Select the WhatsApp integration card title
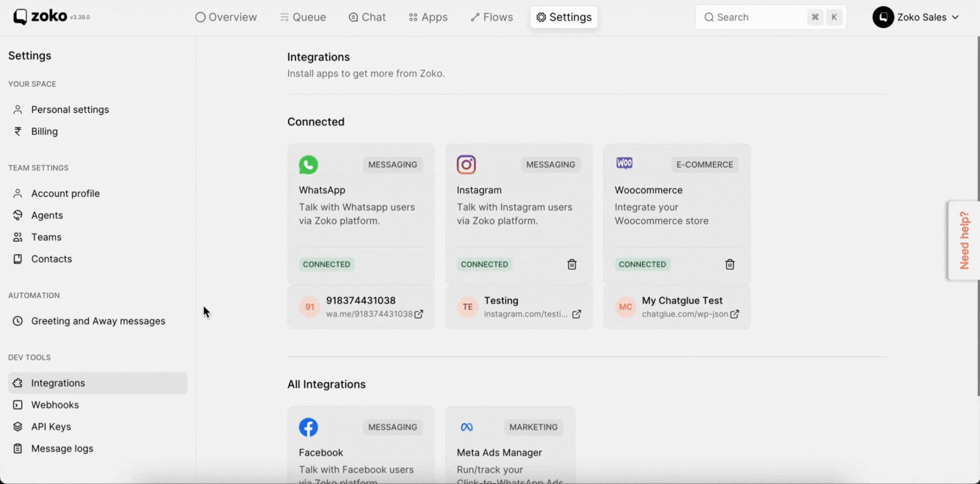 (322, 190)
